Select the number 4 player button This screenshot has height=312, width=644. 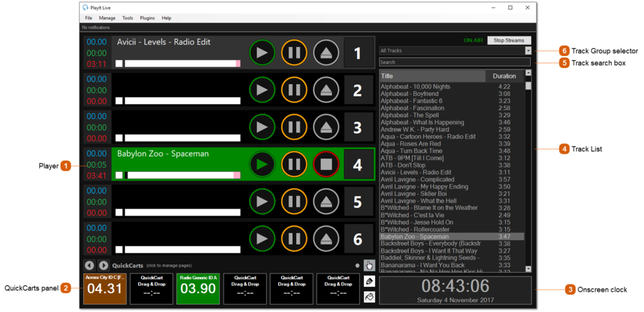click(x=358, y=164)
